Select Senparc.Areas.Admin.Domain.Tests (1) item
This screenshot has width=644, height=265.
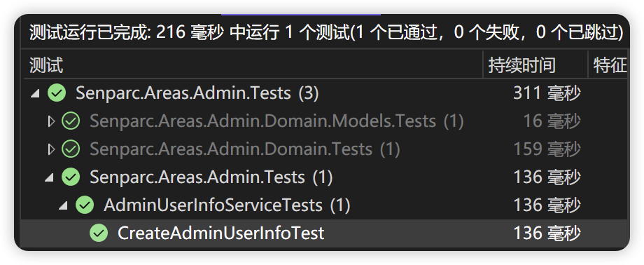pos(245,149)
